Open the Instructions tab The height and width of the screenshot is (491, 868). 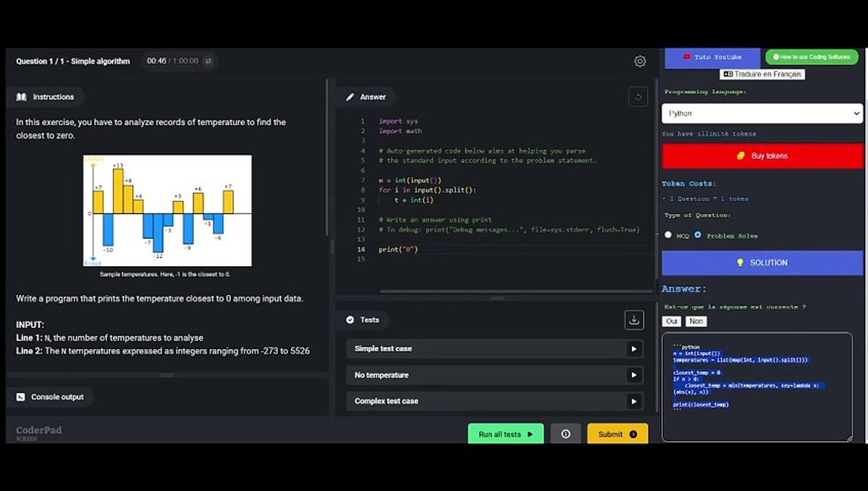pos(45,97)
